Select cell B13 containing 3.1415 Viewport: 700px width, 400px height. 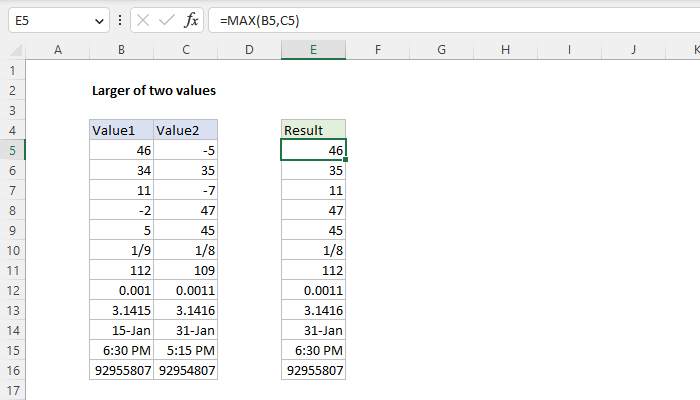(121, 310)
